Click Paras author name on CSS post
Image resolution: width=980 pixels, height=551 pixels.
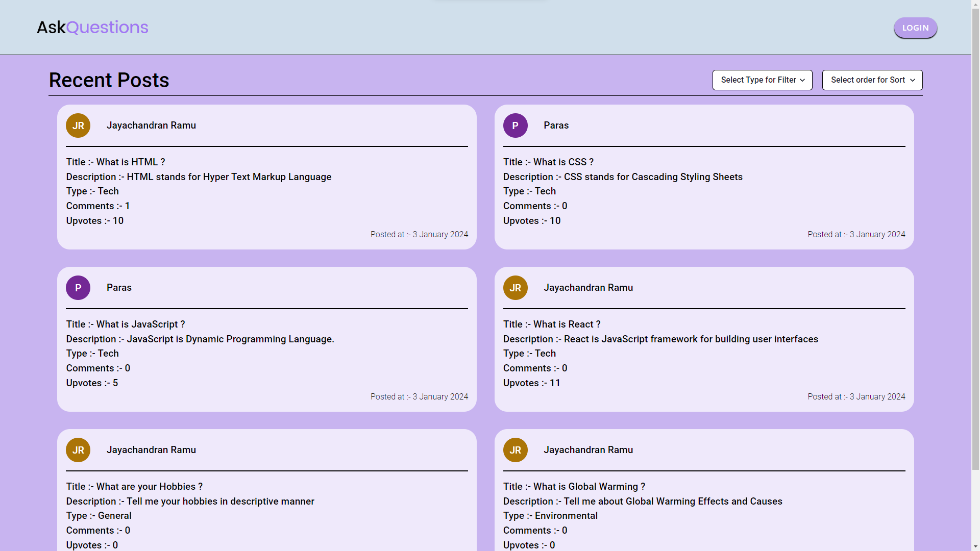coord(556,126)
